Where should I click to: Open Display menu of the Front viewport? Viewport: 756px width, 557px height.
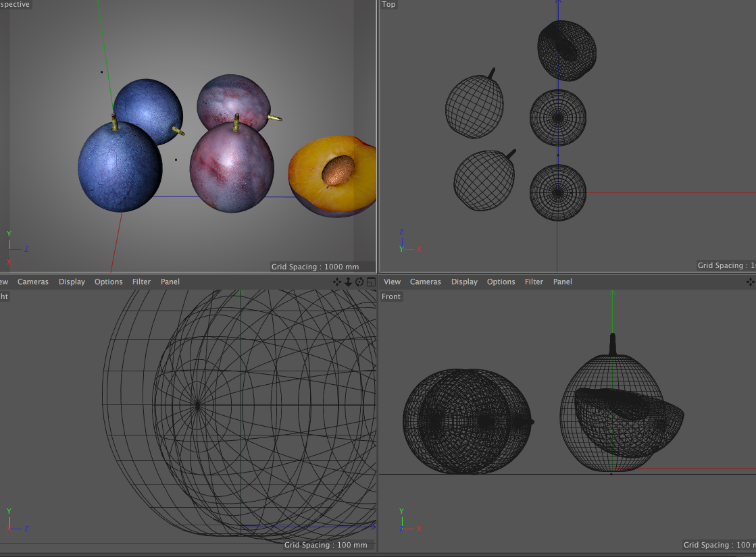pyautogui.click(x=464, y=282)
